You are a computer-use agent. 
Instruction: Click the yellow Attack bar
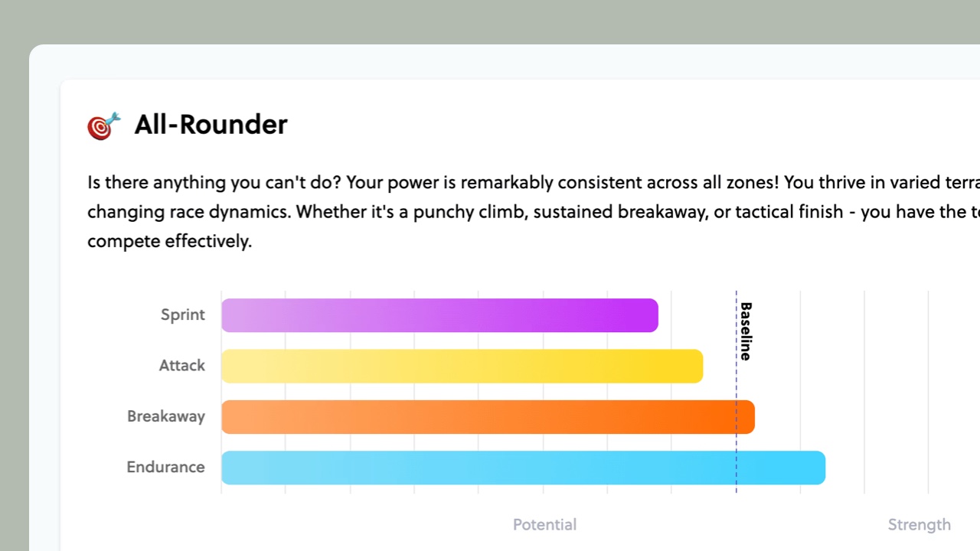tap(462, 366)
